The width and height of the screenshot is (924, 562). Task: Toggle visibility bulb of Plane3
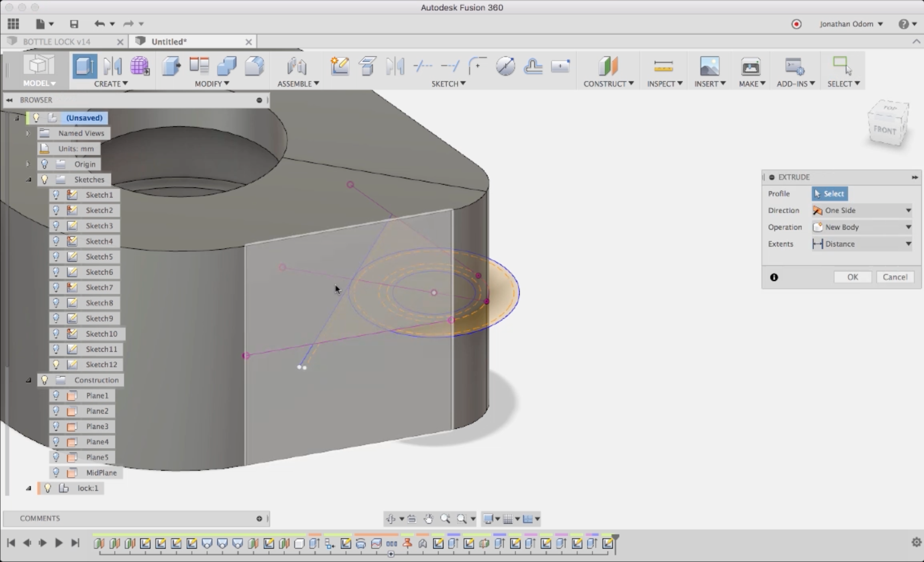(56, 426)
